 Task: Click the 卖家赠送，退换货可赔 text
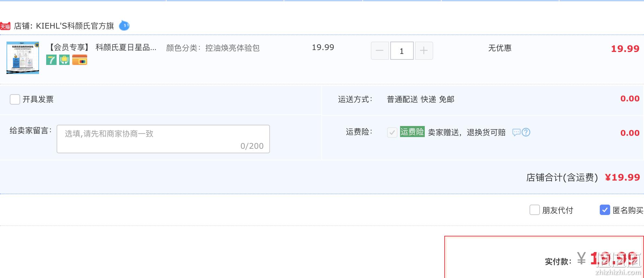coord(467,133)
